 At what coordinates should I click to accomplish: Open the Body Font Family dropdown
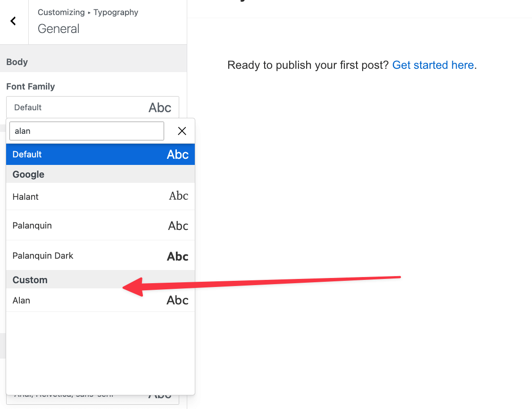(92, 107)
